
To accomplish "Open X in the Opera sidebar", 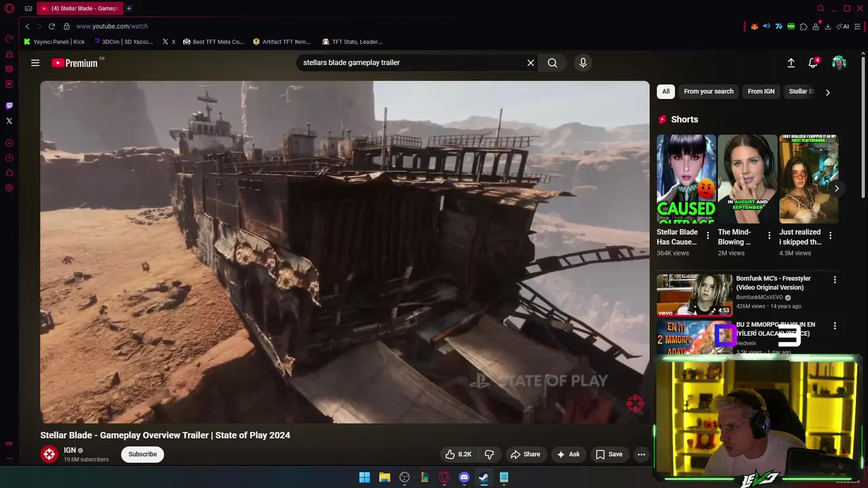I will [x=9, y=121].
